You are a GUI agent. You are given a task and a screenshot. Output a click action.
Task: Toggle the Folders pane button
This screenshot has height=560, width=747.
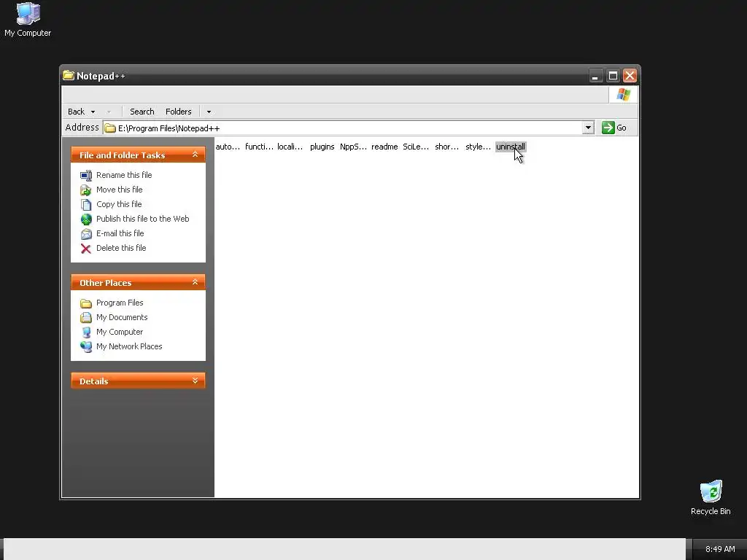pyautogui.click(x=178, y=112)
